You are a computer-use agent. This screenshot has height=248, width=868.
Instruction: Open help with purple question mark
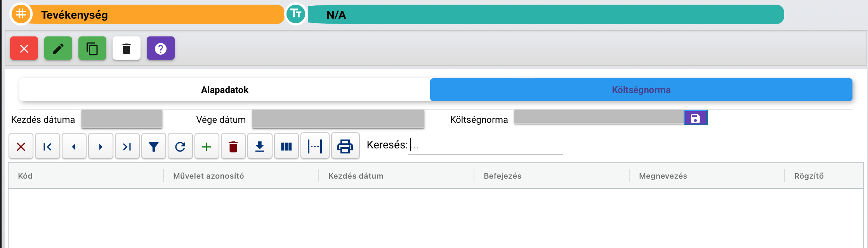[x=161, y=48]
